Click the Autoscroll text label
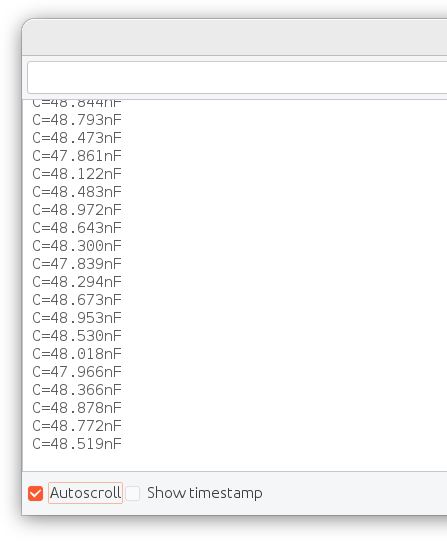 (86, 493)
